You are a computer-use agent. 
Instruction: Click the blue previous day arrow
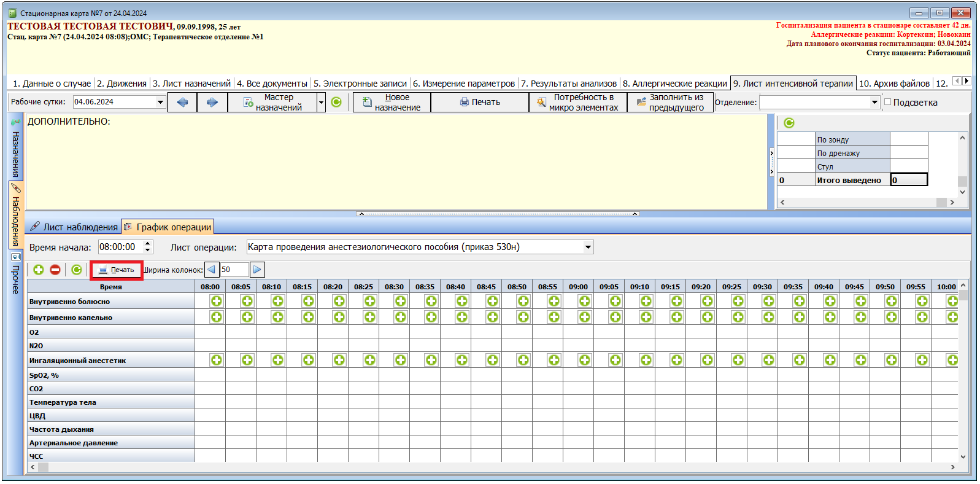click(182, 102)
